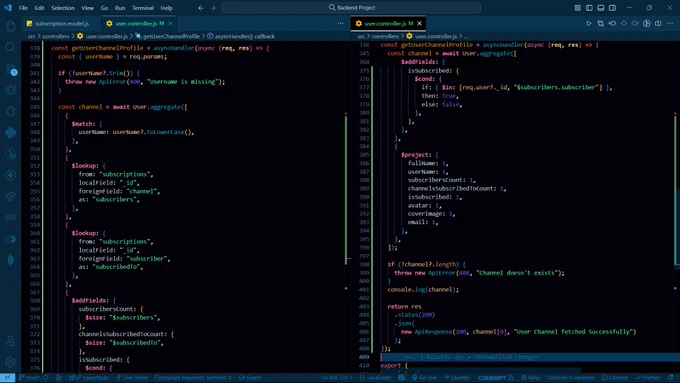The height and width of the screenshot is (383, 680).
Task: Click line number 345 in left editor
Action: coord(35,107)
